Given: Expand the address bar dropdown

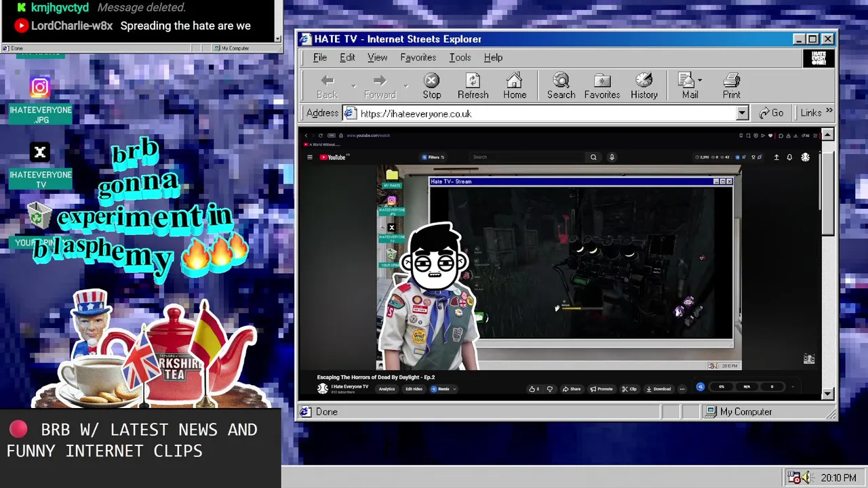Looking at the screenshot, I should tap(742, 113).
